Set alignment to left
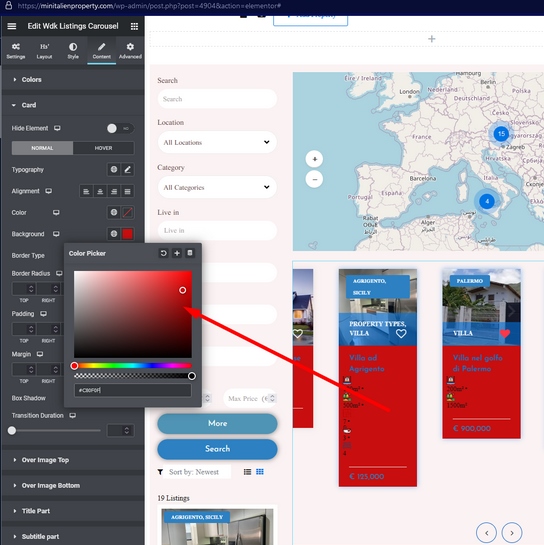The image size is (544, 545). coord(86,191)
